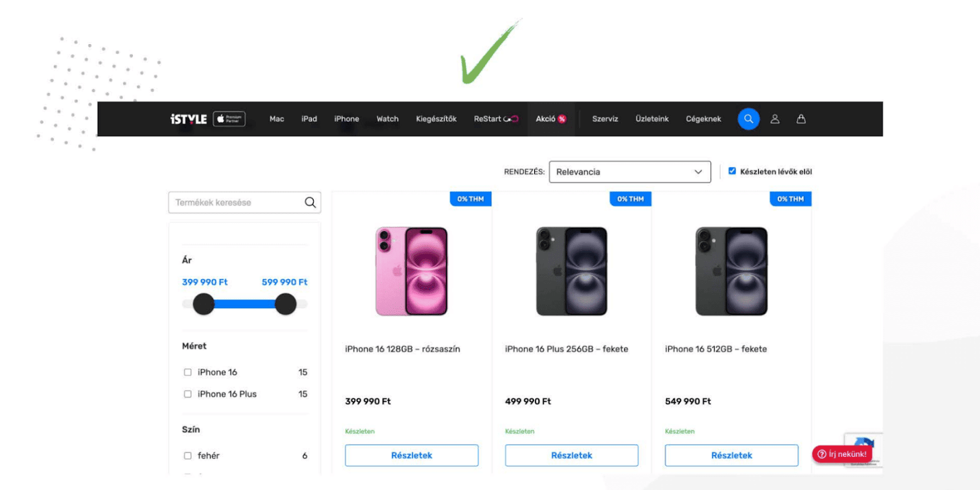The image size is (980, 490).
Task: Open the Írj nekünk! chat bubble
Action: (842, 454)
